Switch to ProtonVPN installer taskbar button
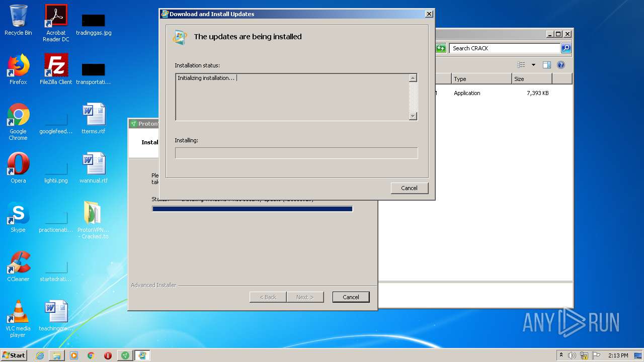Viewport: 644px width, 362px height. pos(125,355)
